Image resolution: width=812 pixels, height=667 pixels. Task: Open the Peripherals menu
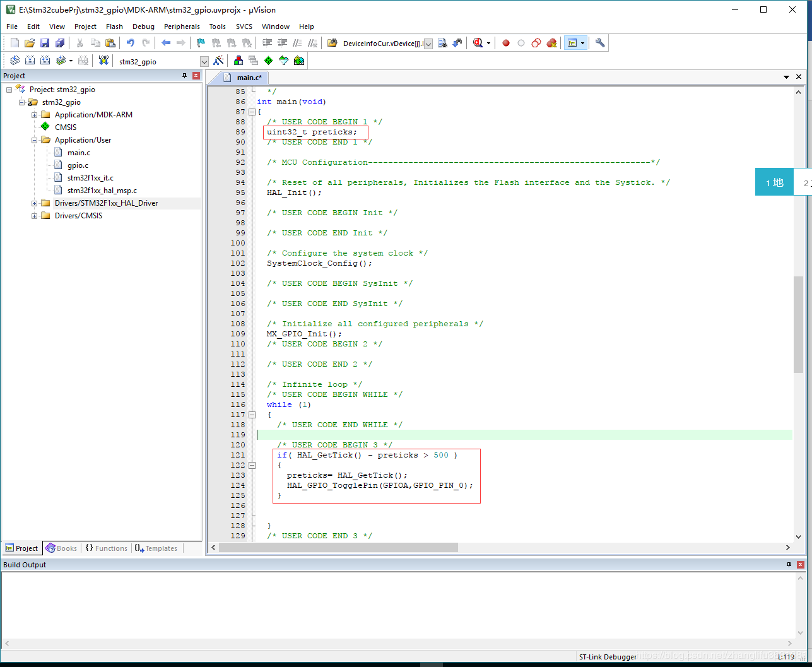click(182, 27)
